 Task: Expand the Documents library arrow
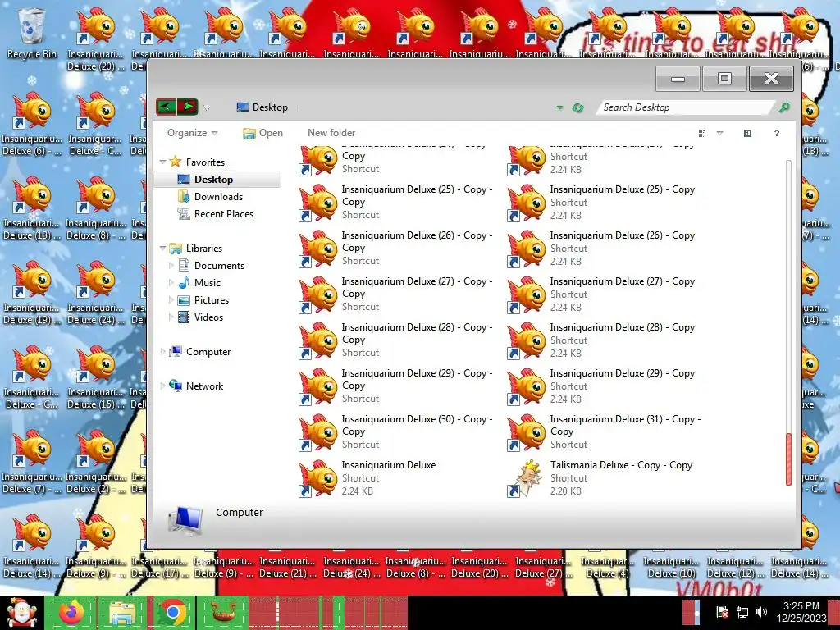click(171, 265)
